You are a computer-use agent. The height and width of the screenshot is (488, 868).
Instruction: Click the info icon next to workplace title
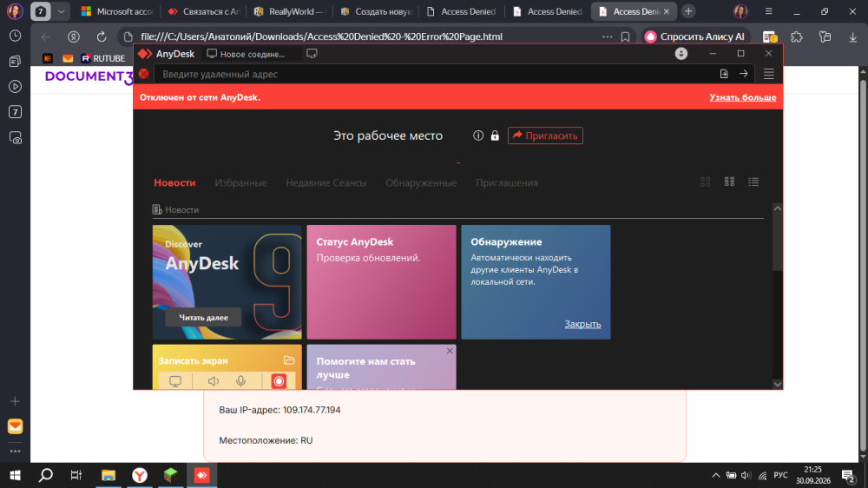click(478, 135)
